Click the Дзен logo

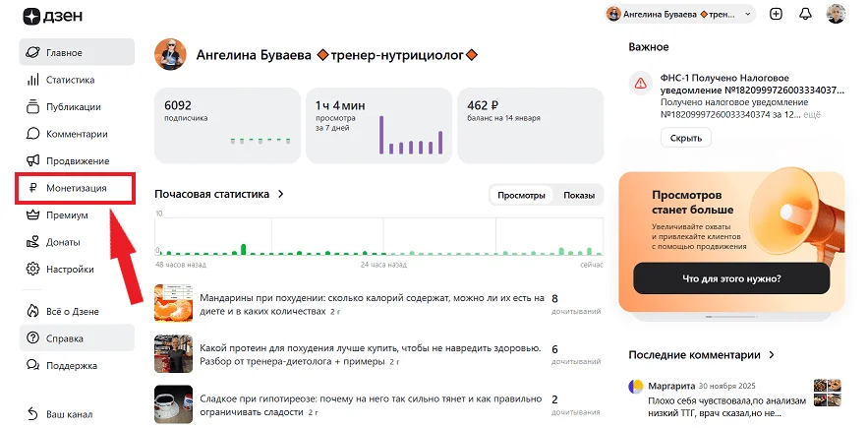point(52,16)
